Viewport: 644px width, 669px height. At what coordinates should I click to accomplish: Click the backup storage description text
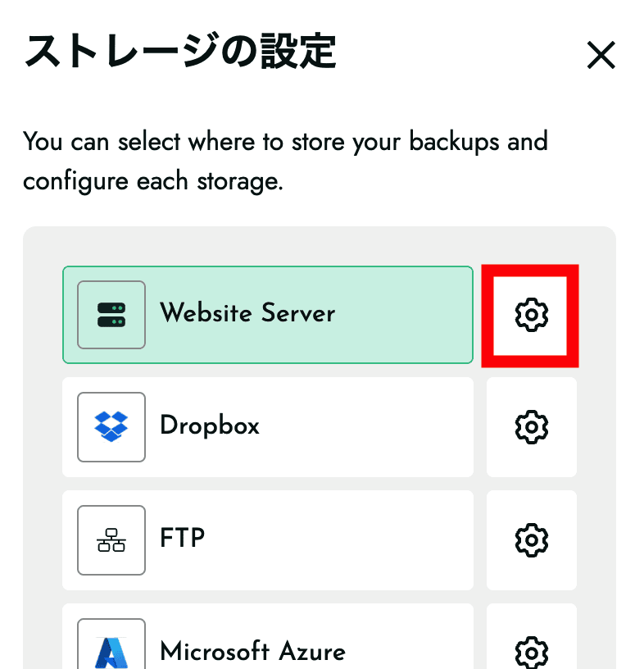[x=284, y=161]
